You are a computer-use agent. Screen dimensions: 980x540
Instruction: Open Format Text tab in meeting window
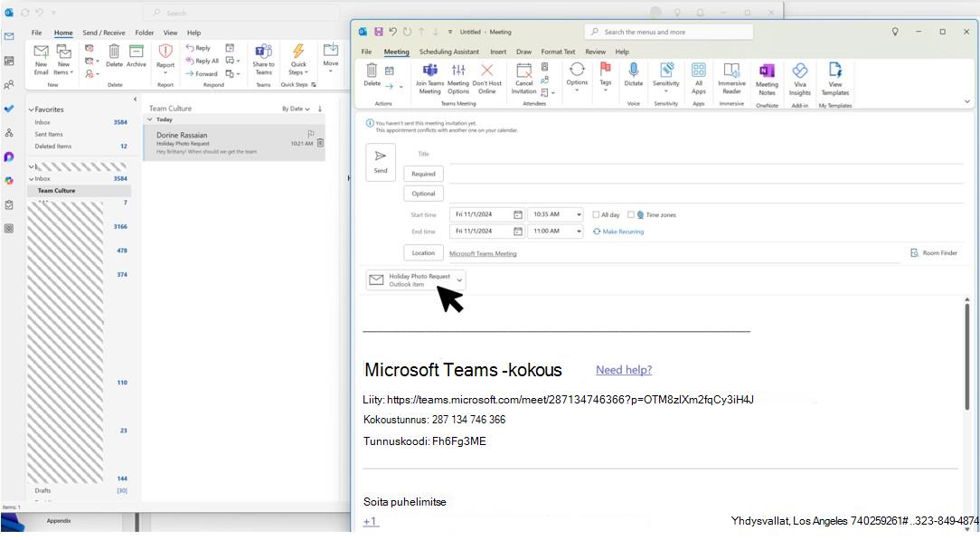click(x=558, y=52)
